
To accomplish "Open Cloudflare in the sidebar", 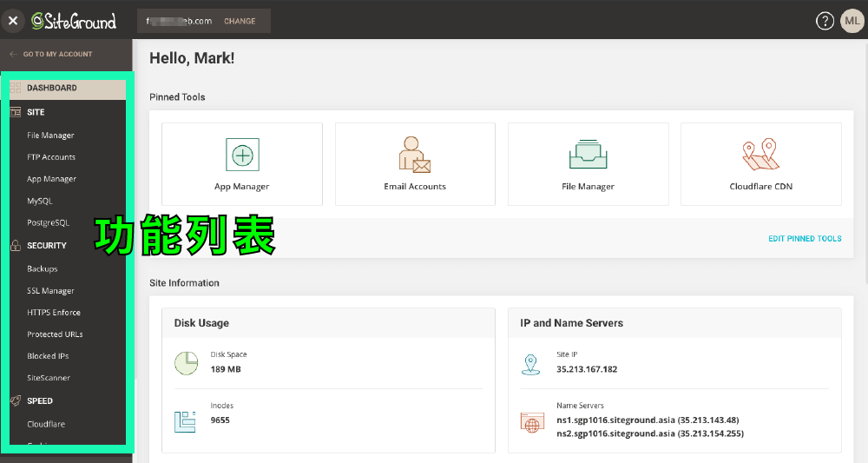I will [x=46, y=424].
